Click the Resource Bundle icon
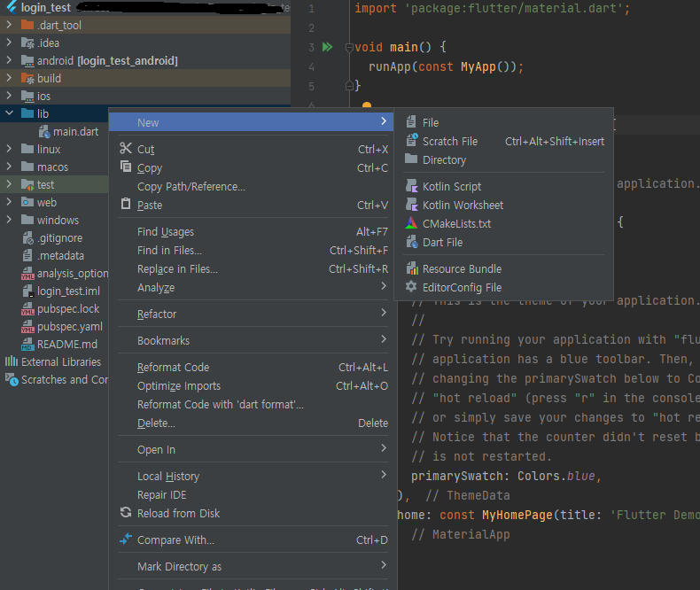This screenshot has width=700, height=590. tap(412, 268)
